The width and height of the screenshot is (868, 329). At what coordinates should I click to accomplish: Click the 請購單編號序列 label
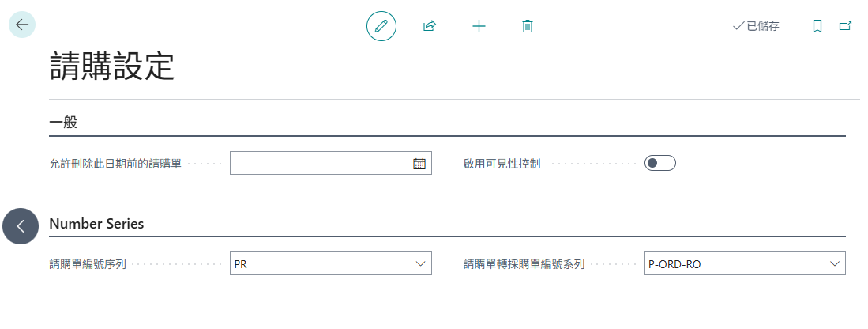pyautogui.click(x=88, y=265)
